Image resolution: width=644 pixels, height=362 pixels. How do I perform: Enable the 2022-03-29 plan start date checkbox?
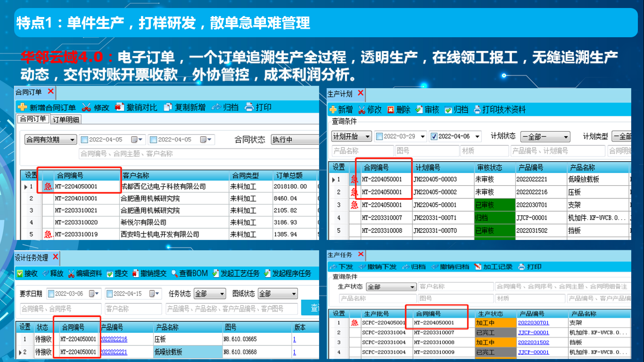pyautogui.click(x=380, y=137)
